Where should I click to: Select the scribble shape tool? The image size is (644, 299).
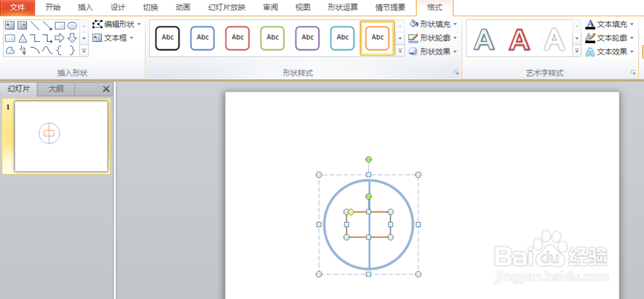tap(22, 50)
